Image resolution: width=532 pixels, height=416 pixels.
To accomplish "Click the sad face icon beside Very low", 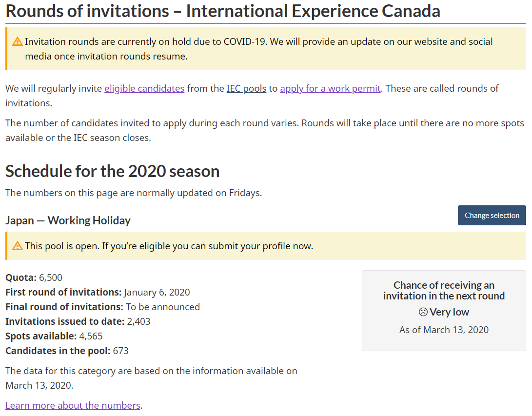I will point(423,312).
